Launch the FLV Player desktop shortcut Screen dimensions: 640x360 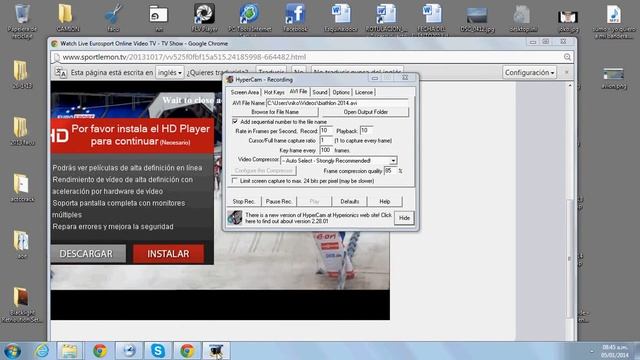click(204, 17)
